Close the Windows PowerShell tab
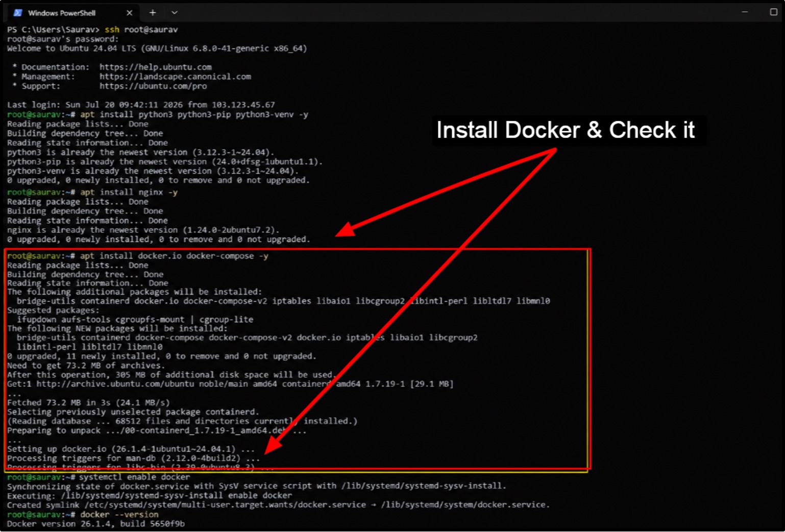This screenshot has width=785, height=532. pyautogui.click(x=129, y=13)
